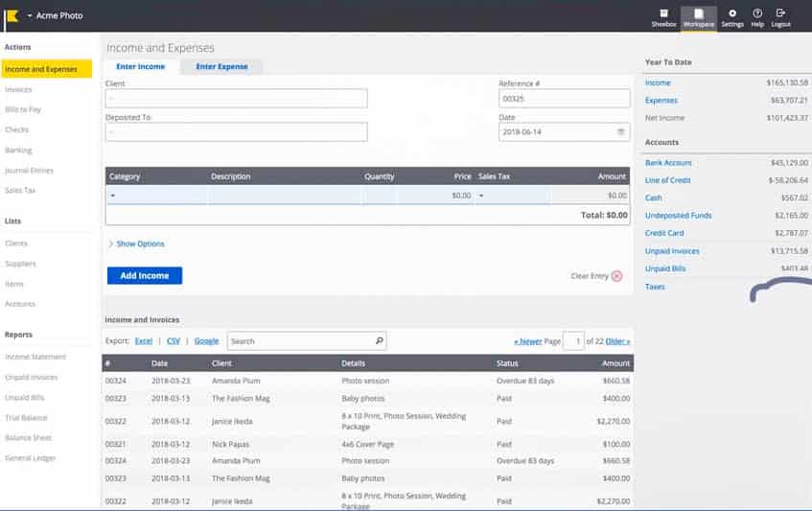Open the Sales Tax dropdown in entry row
Screen dimensions: 812x511
(482, 196)
